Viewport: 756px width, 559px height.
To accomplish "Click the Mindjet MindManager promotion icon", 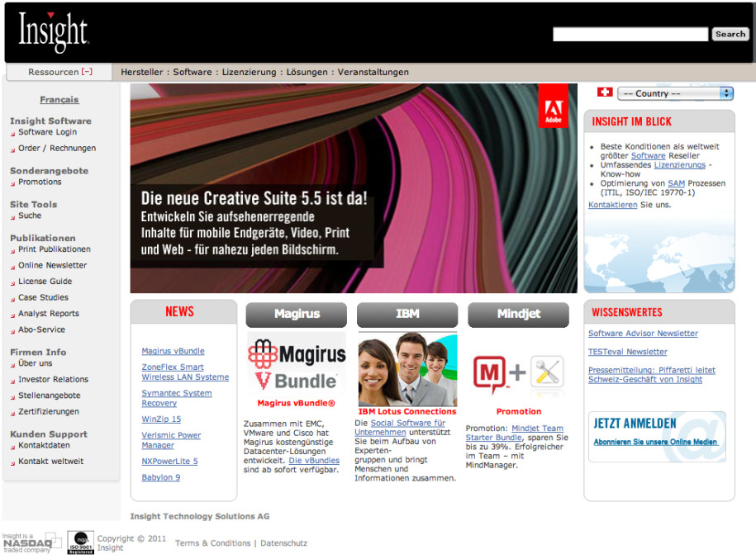I will click(518, 372).
